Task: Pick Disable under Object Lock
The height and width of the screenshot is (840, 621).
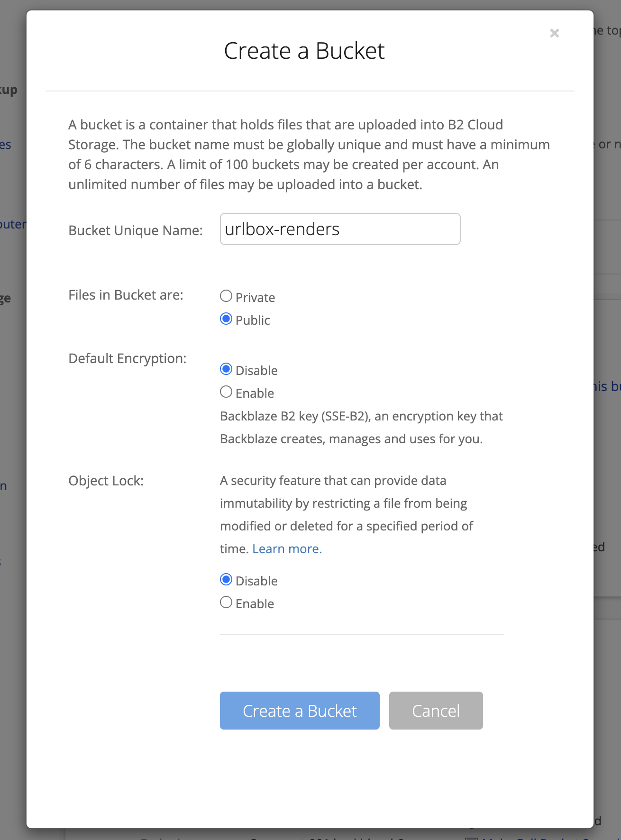Action: pos(227,580)
